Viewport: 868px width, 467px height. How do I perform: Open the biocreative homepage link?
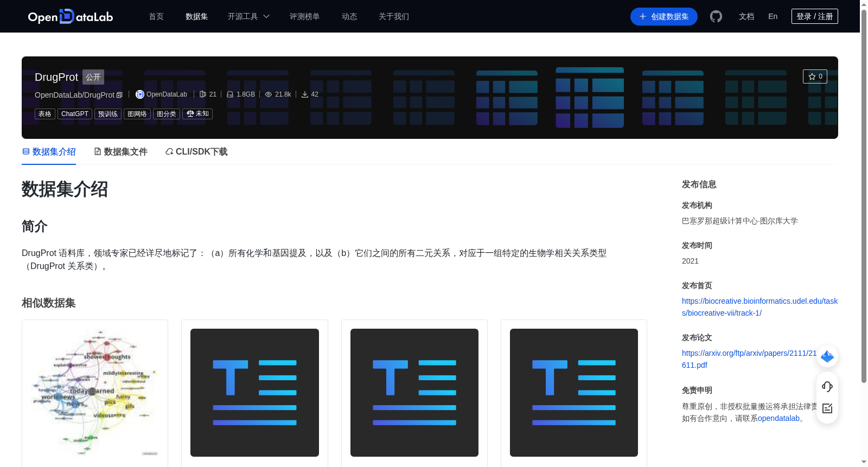759,307
